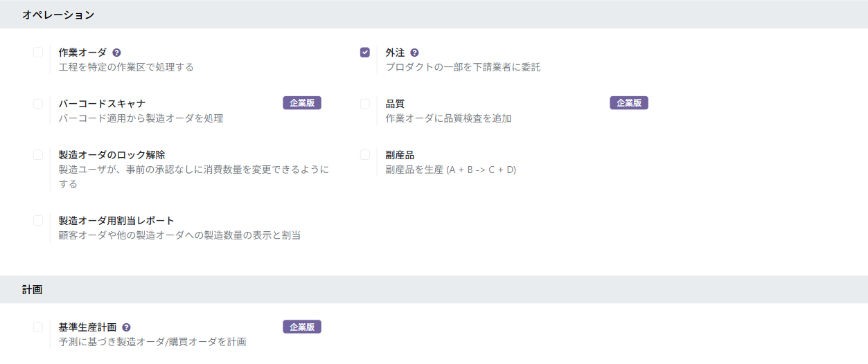
Task: Click the 副産品 setting label
Action: [x=400, y=155]
